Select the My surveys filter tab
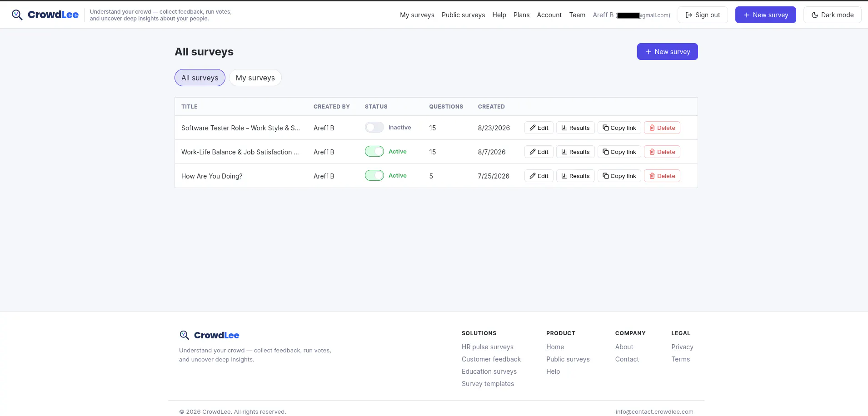Screen dimensions: 868x416 255,78
